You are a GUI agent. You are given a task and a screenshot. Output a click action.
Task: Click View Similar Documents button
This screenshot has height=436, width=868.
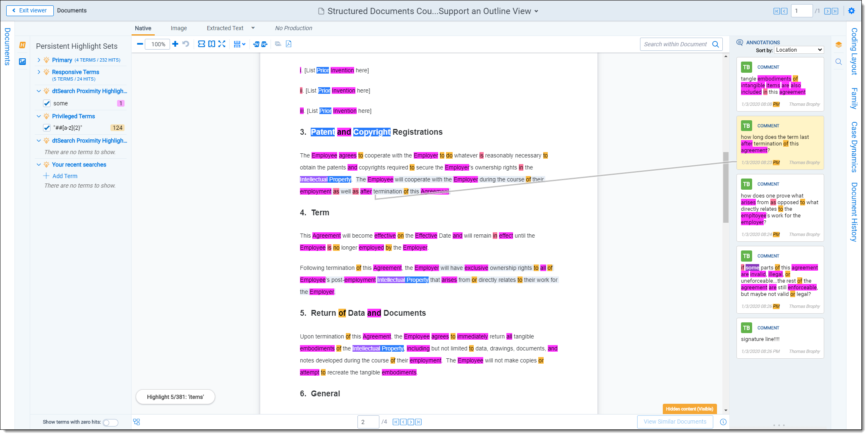[675, 422]
